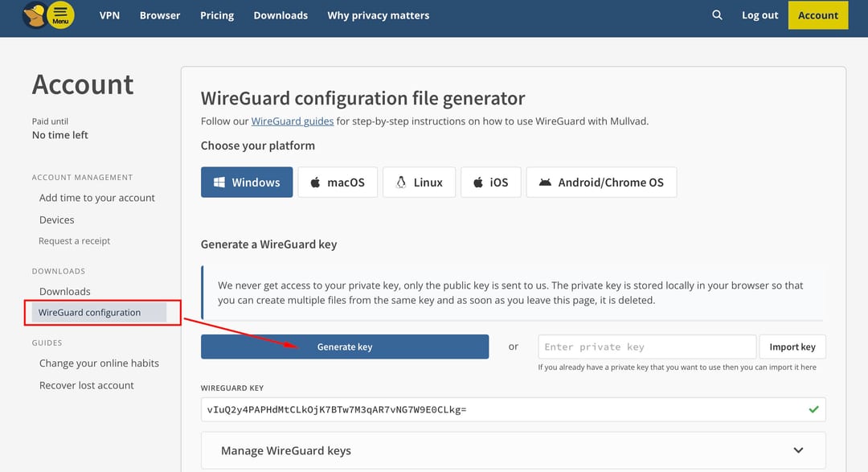Click Log out
Image resolution: width=868 pixels, height=472 pixels.
pyautogui.click(x=759, y=15)
